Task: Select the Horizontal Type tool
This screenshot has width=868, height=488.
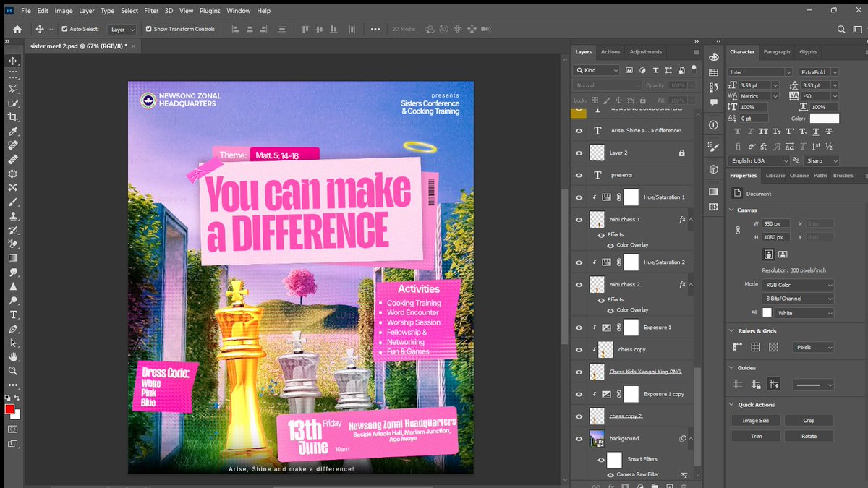Action: click(13, 314)
